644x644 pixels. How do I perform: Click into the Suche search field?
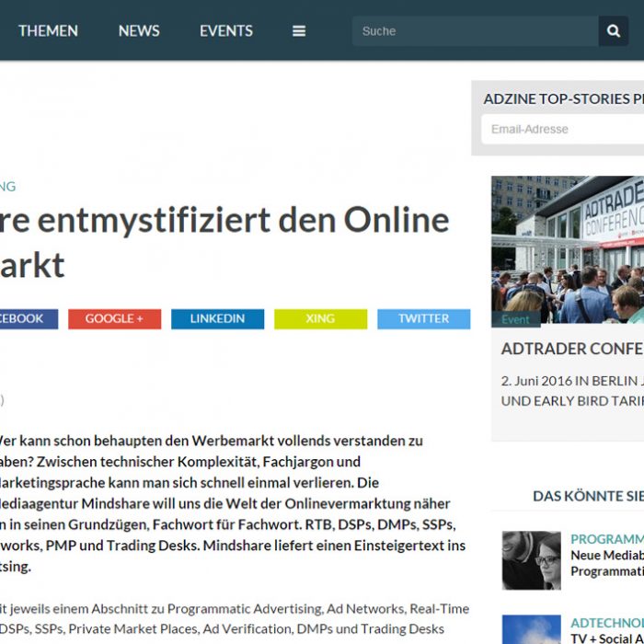pos(474,30)
